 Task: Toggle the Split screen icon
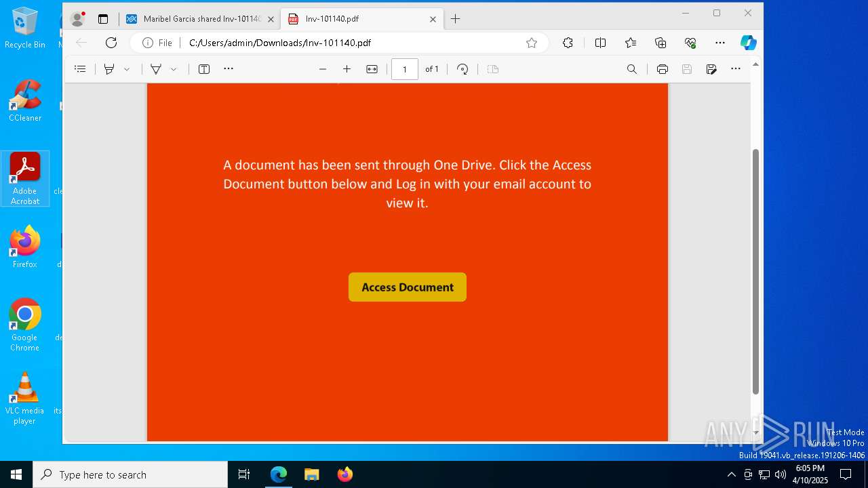tap(600, 43)
